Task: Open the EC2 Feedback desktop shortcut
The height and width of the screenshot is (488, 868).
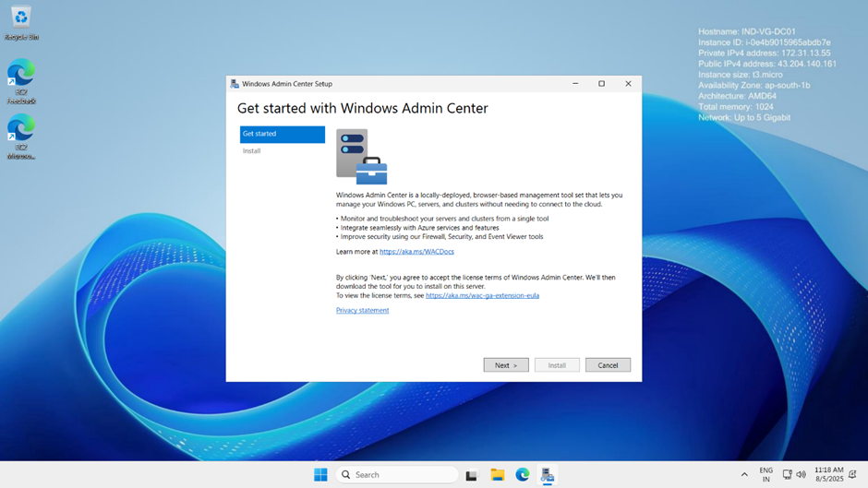Action: (21, 81)
